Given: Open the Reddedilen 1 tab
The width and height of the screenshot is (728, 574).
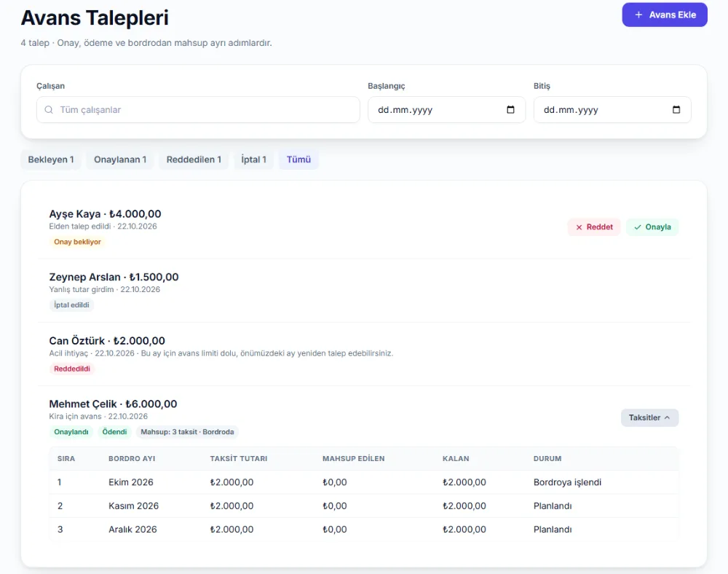Looking at the screenshot, I should [x=194, y=160].
